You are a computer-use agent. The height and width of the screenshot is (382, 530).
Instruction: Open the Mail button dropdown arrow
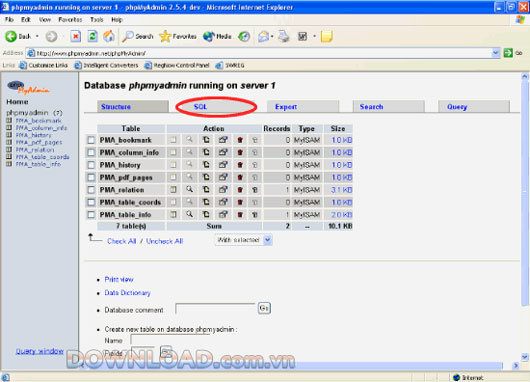tap(272, 36)
